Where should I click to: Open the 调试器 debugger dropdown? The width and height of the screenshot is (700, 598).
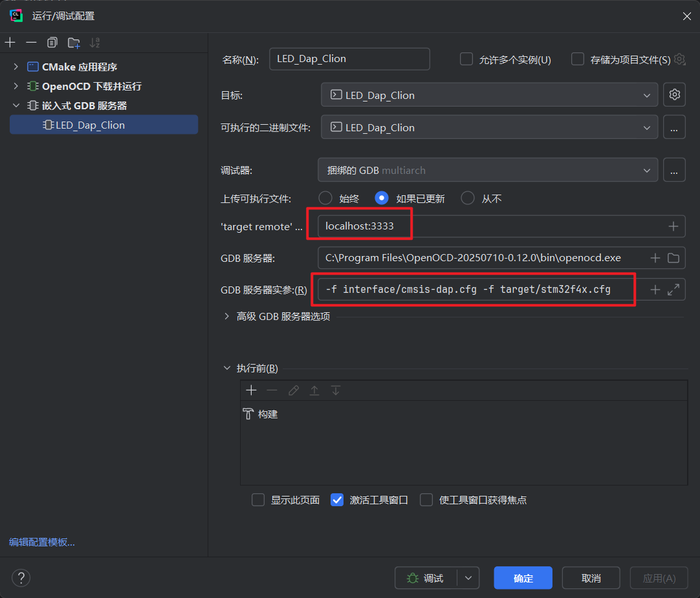(x=488, y=170)
